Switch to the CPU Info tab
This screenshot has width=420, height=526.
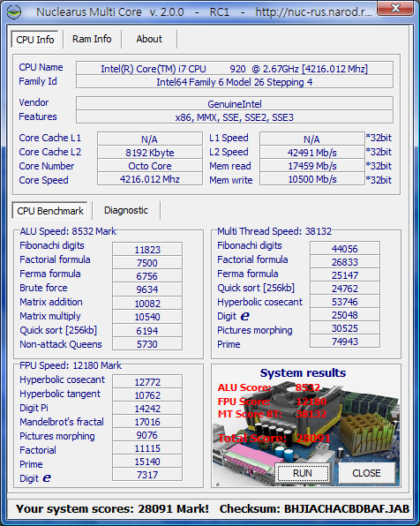pyautogui.click(x=35, y=40)
